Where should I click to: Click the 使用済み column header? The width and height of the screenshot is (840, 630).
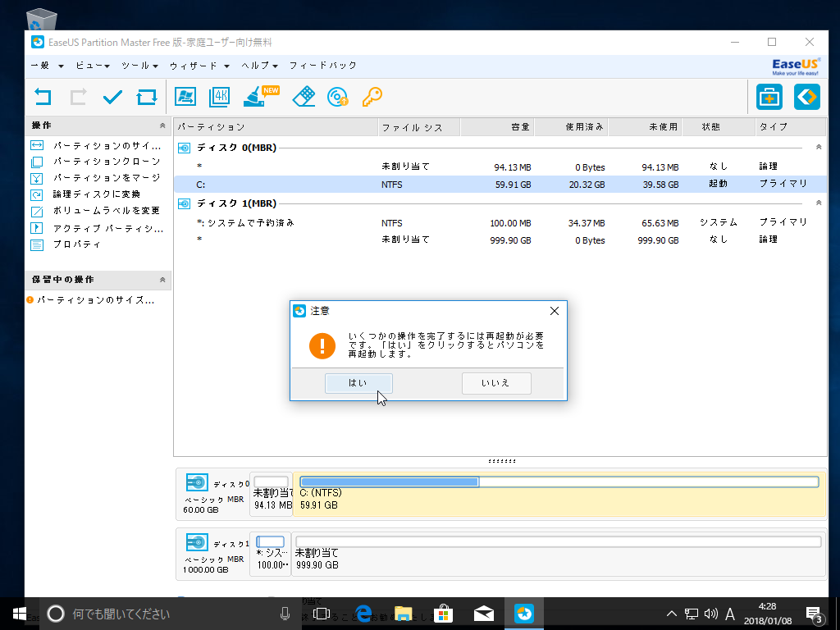pos(571,127)
